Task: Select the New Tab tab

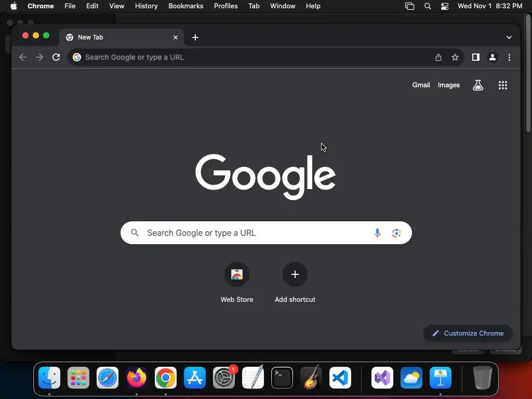Action: point(122,37)
